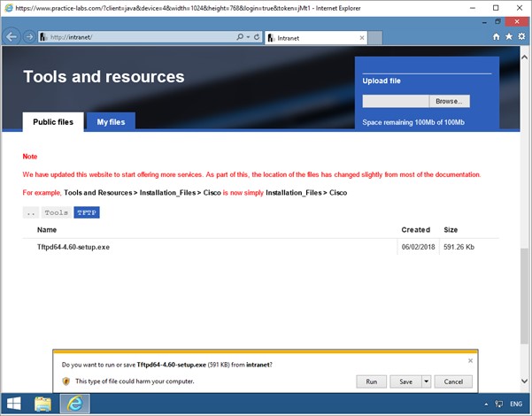Screen dimensions: 532x416
Task: Click the 'Tools and resources' page title
Action: (x=104, y=76)
